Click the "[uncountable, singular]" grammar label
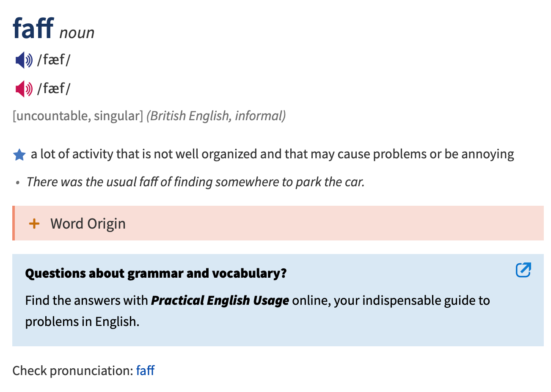Screen dimensions: 551x392 [x=78, y=116]
